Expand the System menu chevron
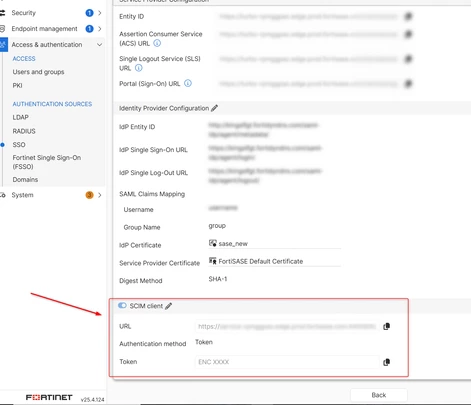Screen dimensions: 471x405 (x=100, y=195)
